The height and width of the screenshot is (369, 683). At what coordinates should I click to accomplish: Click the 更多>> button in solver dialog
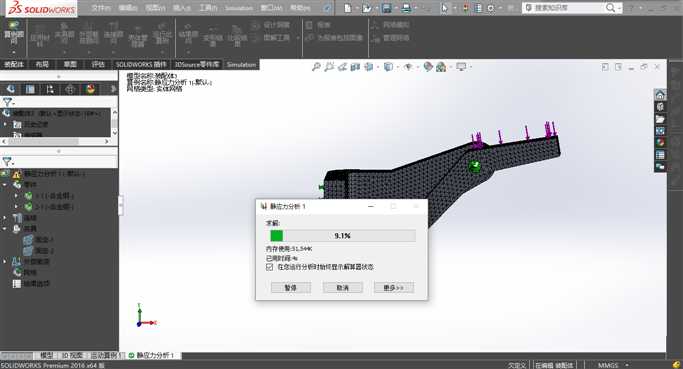point(394,288)
